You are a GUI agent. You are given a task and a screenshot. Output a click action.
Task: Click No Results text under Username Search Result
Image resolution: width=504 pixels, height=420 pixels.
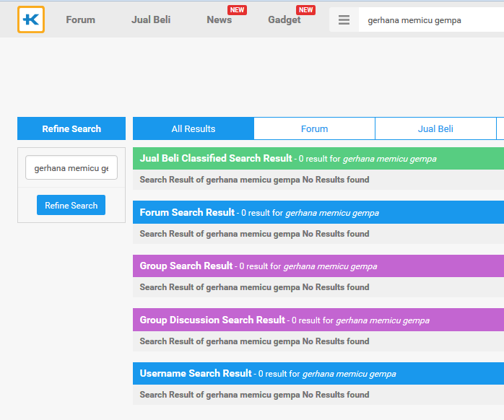254,395
